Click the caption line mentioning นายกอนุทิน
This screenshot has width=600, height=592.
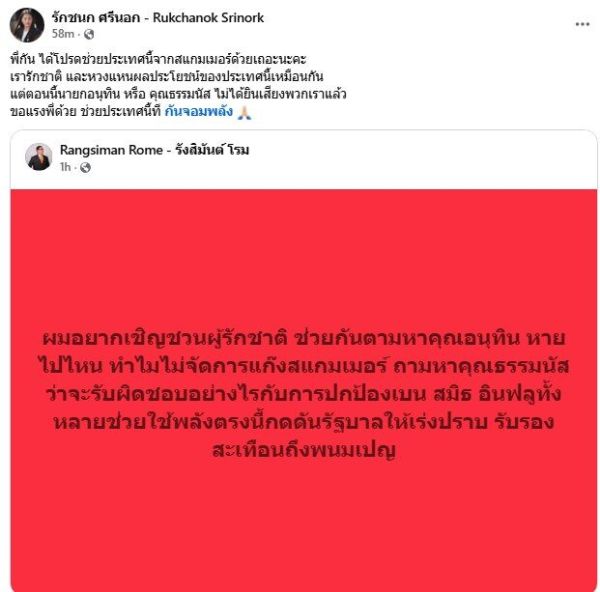(178, 94)
